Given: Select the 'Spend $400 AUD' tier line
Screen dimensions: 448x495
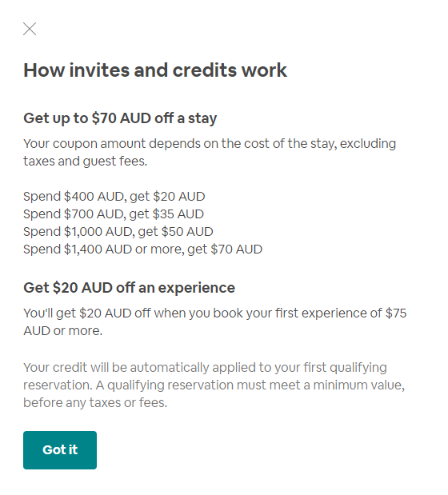Looking at the screenshot, I should click(114, 197).
